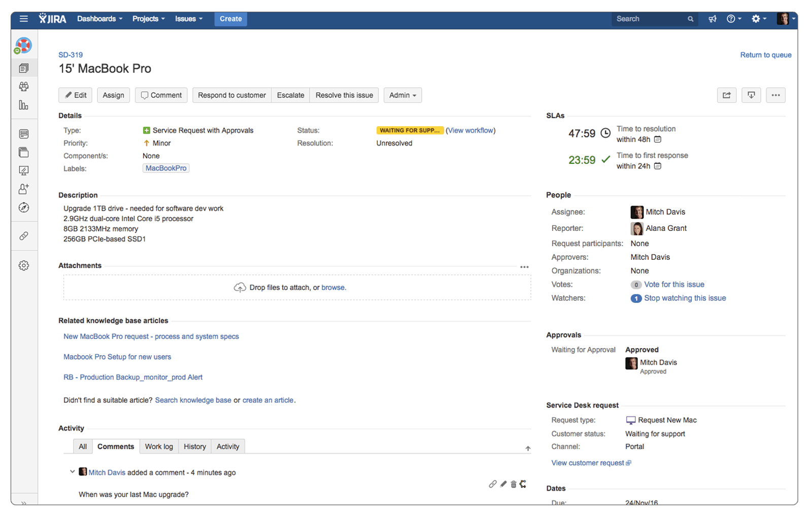The image size is (812, 515).
Task: Open the Dashboards menu
Action: click(x=99, y=19)
